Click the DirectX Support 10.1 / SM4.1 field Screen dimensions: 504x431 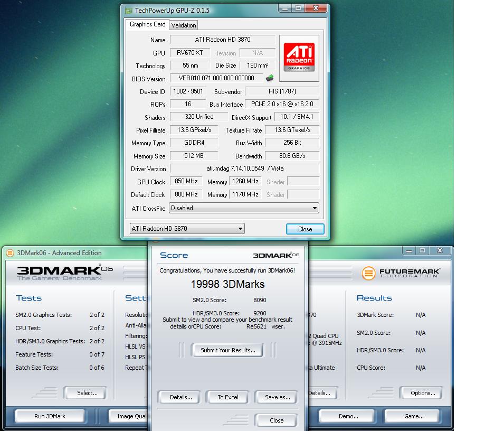pyautogui.click(x=297, y=117)
